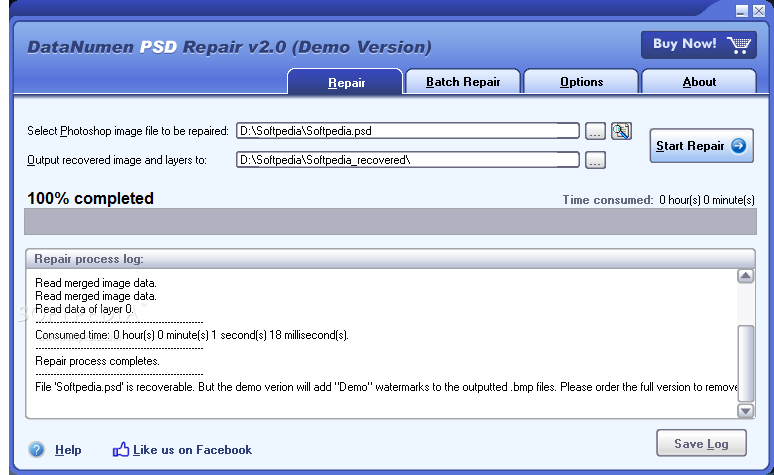Click the blue Help question mark icon

tap(37, 450)
